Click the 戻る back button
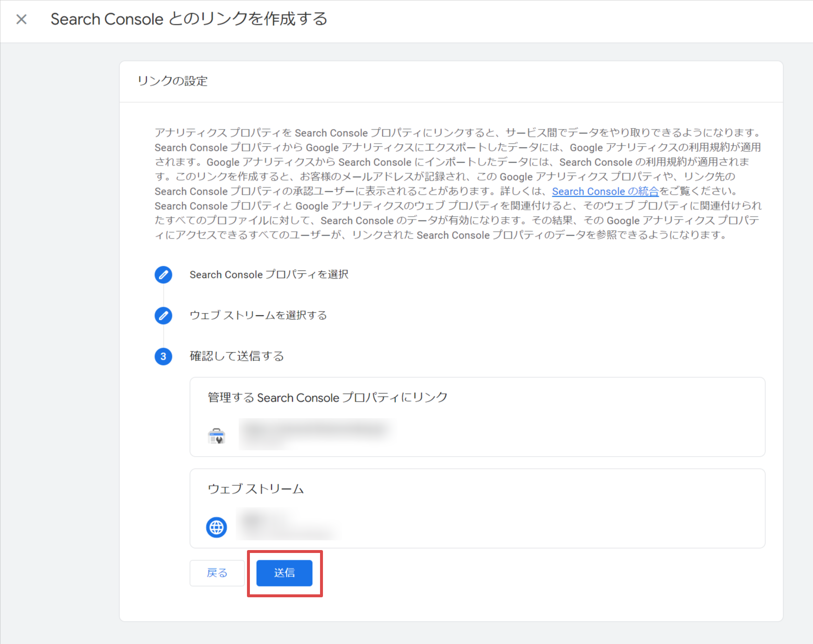 (x=217, y=573)
